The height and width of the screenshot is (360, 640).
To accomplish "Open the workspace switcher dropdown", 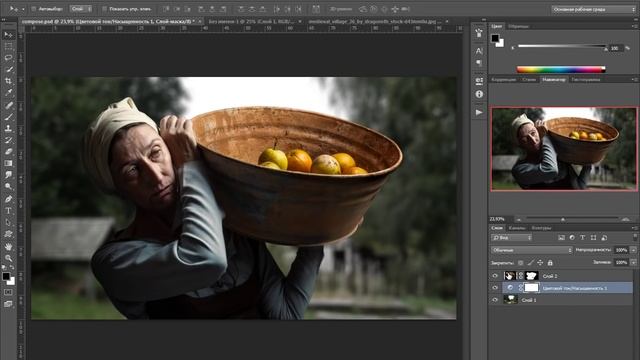I will 593,9.
